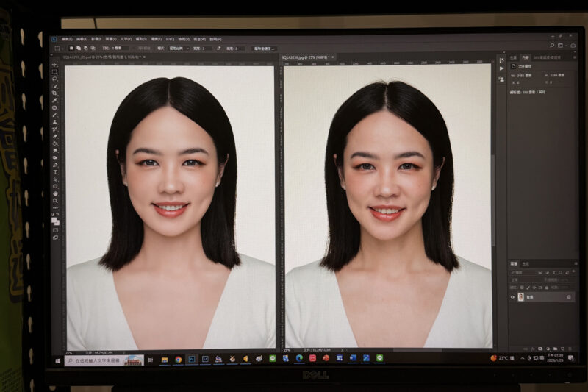
Task: Select the Rectangular Marquee tool
Action: 54,72
